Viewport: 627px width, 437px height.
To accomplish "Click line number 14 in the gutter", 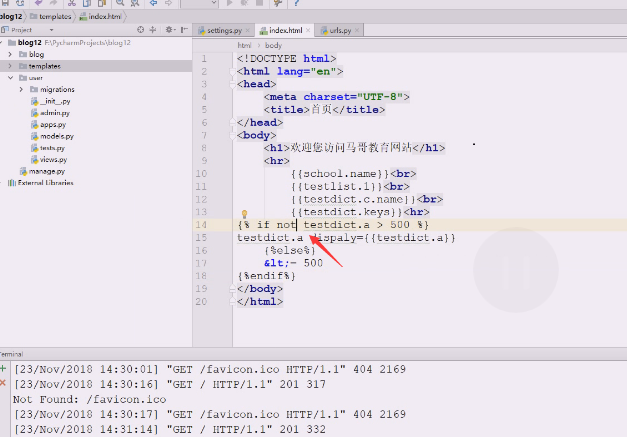I will (201, 225).
